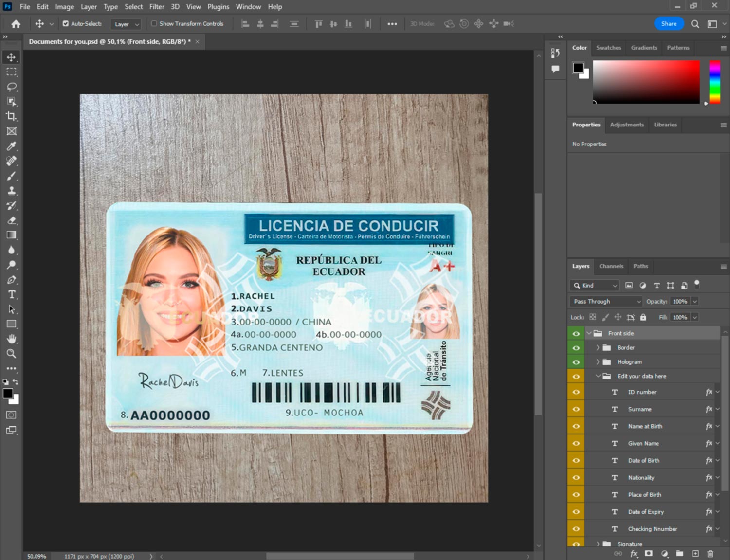
Task: Switch to the Channels tab
Action: [x=611, y=266]
